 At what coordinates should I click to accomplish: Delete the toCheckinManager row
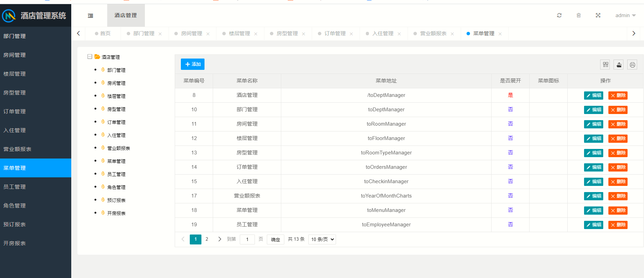[x=618, y=182]
